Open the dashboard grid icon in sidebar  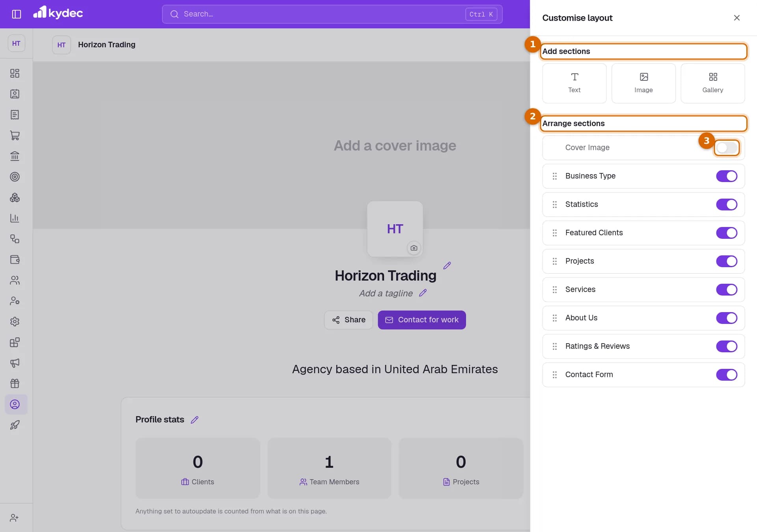(15, 73)
